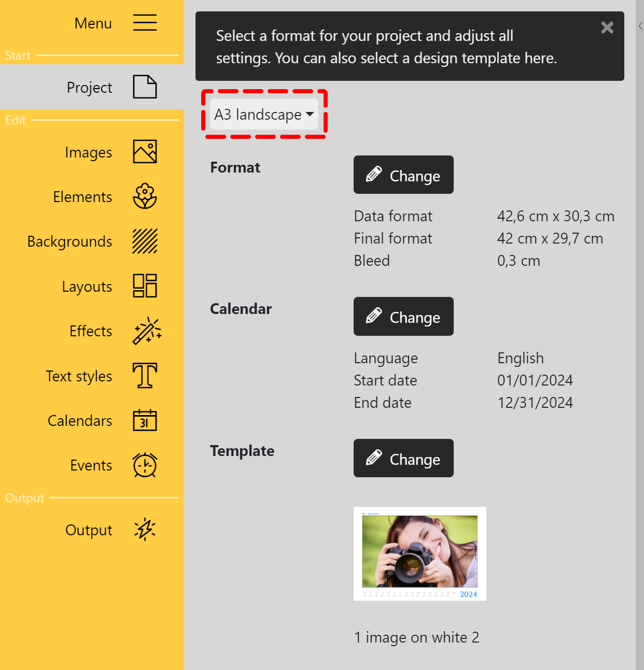Select the Menu label in sidebar
The width and height of the screenshot is (644, 670).
[x=93, y=23]
